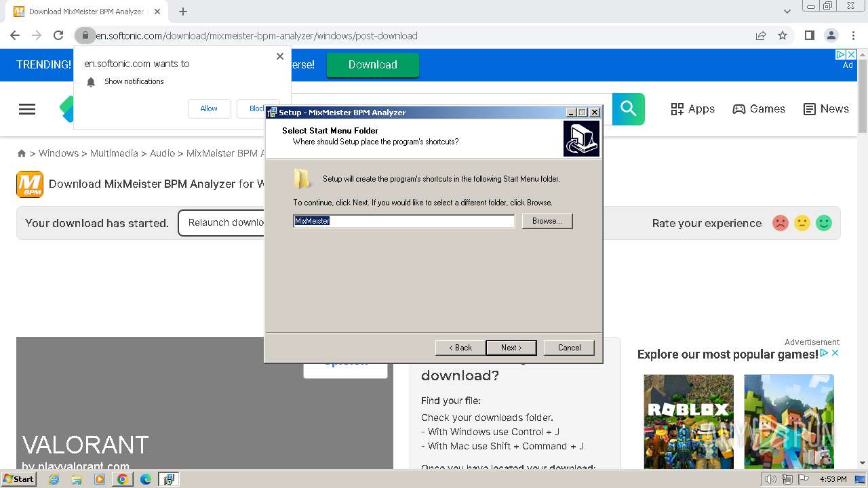Go back in Chrome browser history
This screenshot has width=868, height=488.
[x=15, y=35]
